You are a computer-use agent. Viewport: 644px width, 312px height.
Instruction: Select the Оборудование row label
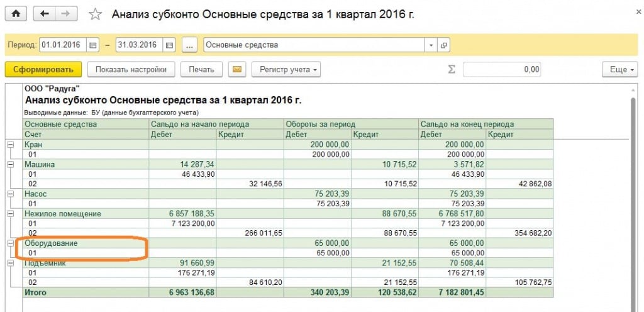click(51, 243)
